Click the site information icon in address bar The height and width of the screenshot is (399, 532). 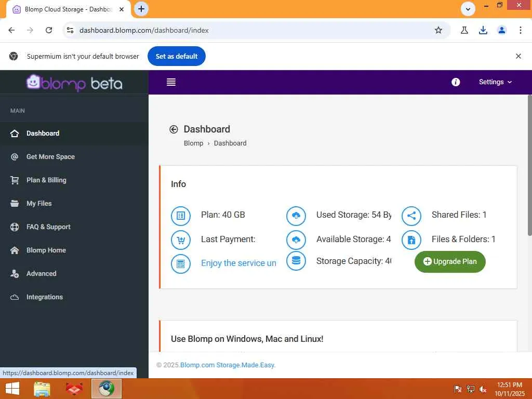click(70, 30)
